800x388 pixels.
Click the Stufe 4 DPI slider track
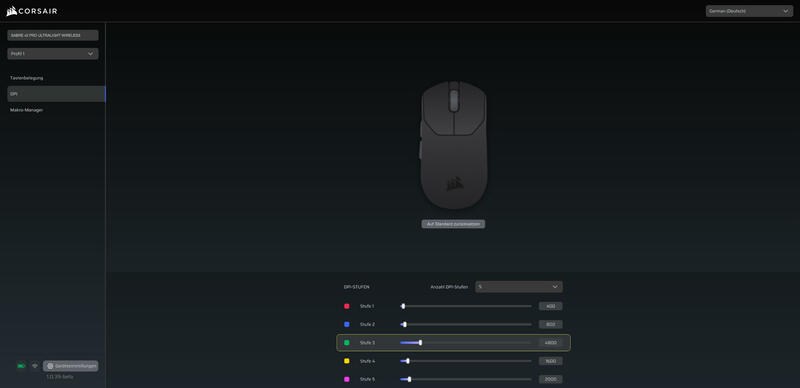[466, 361]
